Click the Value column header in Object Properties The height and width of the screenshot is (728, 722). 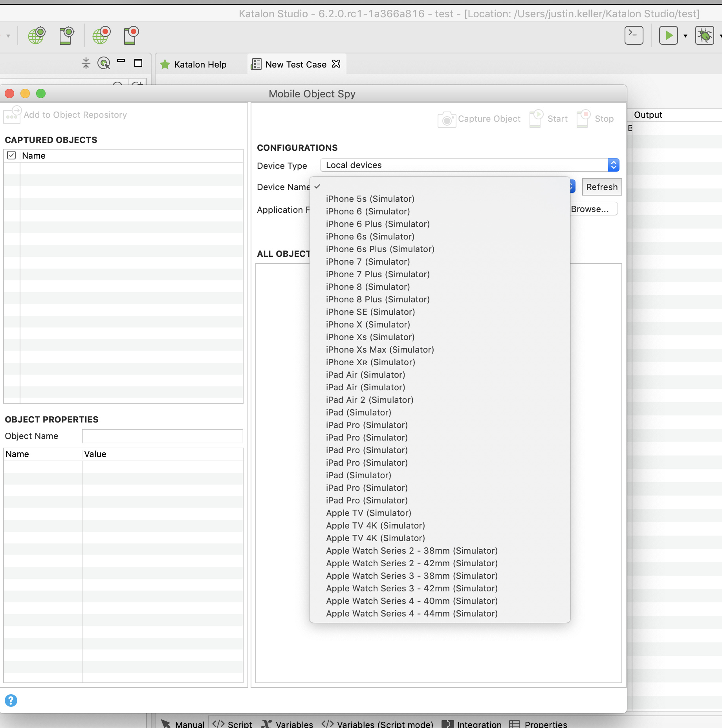click(163, 454)
